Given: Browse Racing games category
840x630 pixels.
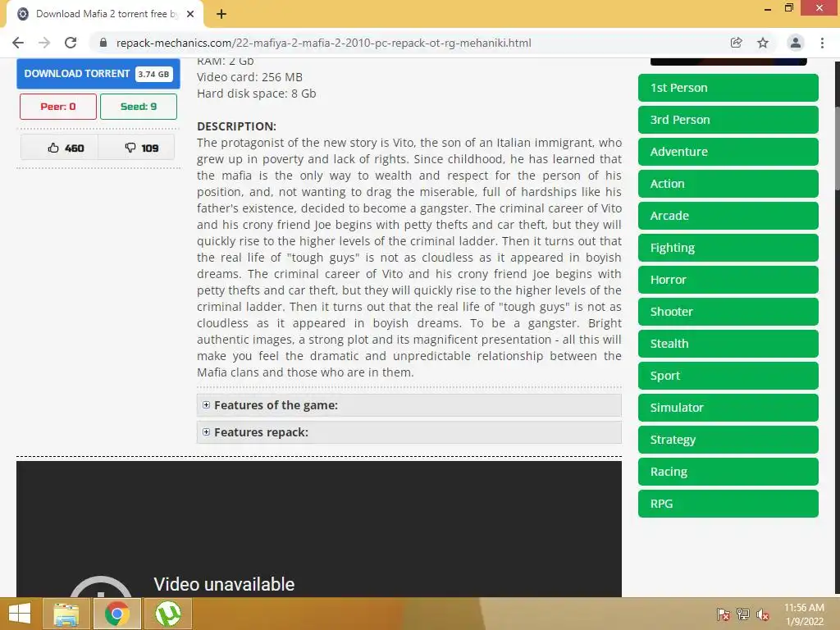Looking at the screenshot, I should [x=728, y=472].
